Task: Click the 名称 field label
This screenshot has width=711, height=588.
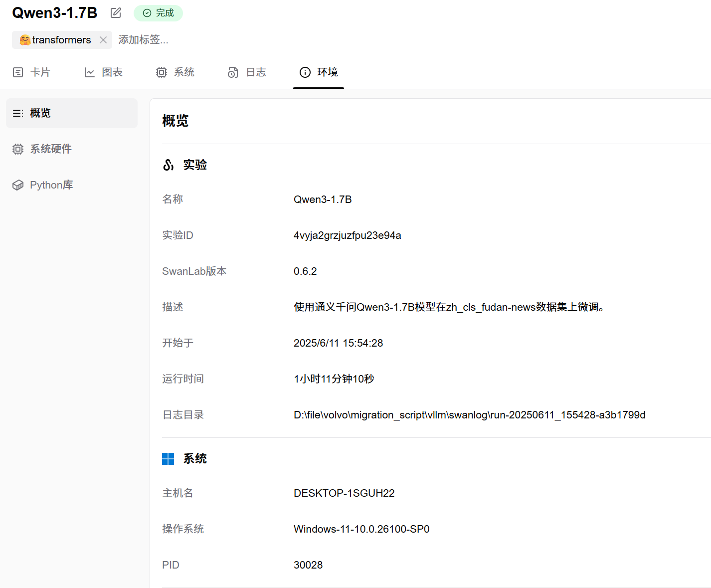Action: [x=173, y=199]
